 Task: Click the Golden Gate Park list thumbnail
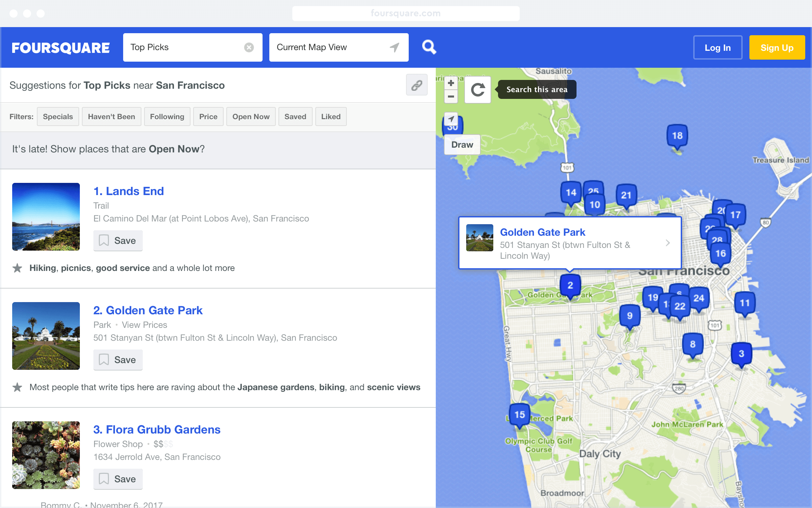[x=46, y=336]
